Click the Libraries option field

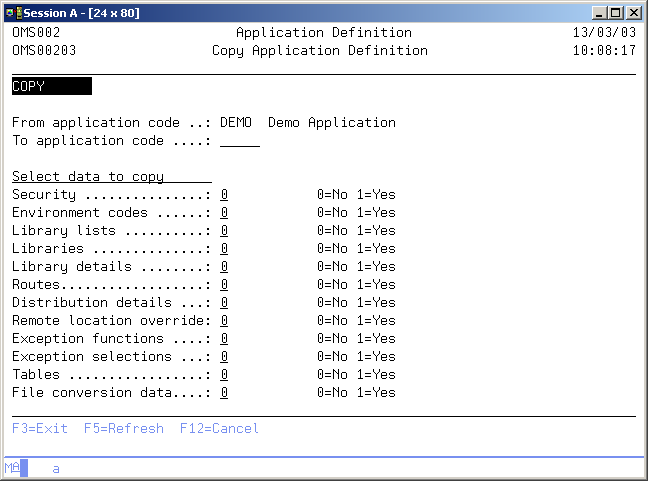[x=224, y=249]
